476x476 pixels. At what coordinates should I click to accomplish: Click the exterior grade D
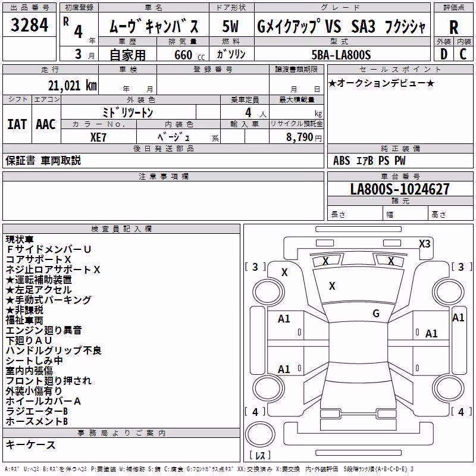pos(444,54)
